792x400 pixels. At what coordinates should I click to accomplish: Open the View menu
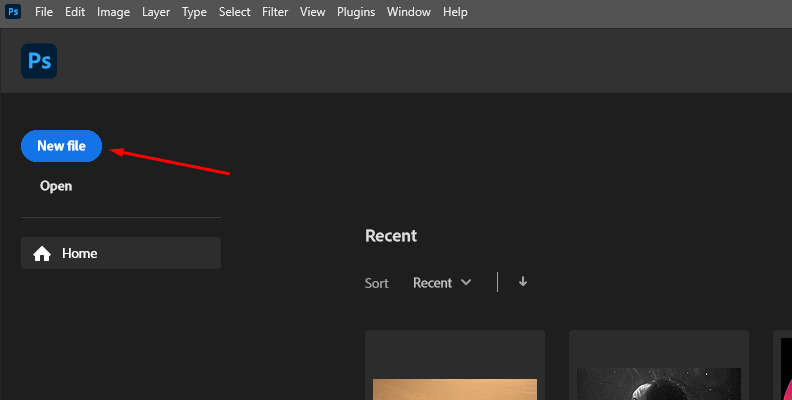click(x=312, y=12)
